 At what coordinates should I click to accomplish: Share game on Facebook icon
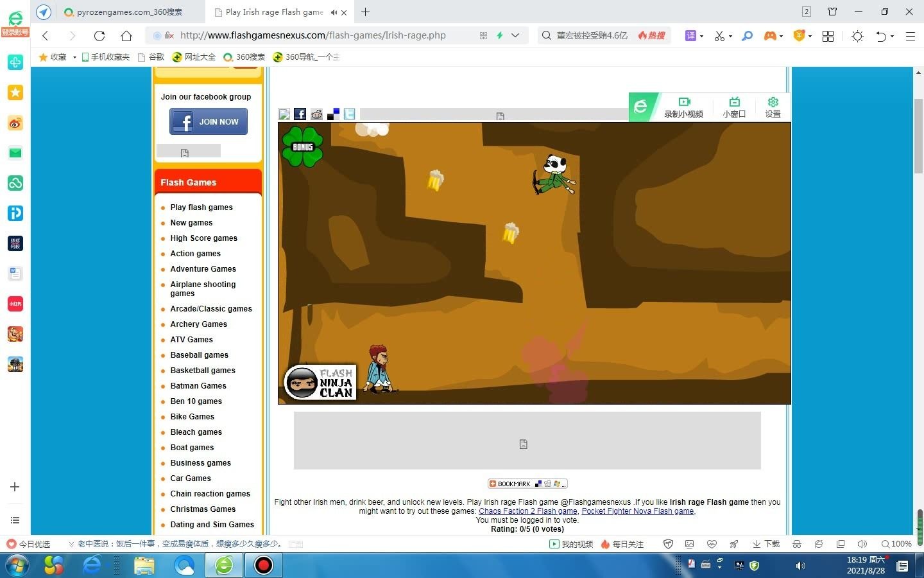point(300,114)
